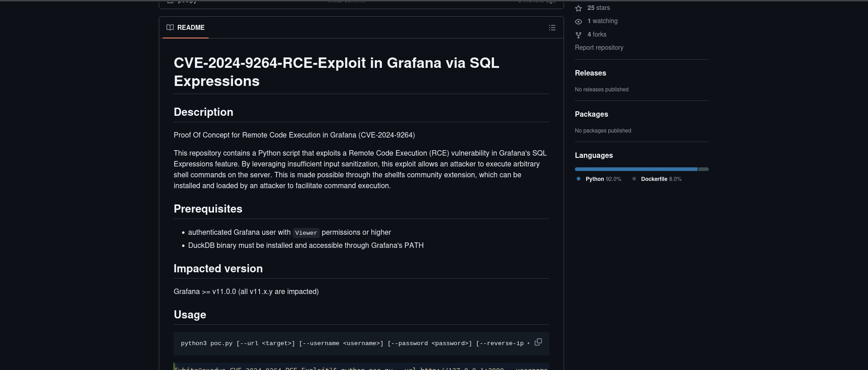Click the gray Dockerfile segment of language bar
This screenshot has width=868, height=370.
(703, 169)
